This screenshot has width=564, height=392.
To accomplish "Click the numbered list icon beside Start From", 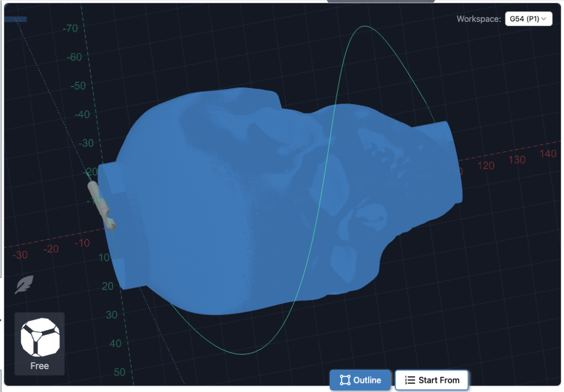I will [410, 380].
